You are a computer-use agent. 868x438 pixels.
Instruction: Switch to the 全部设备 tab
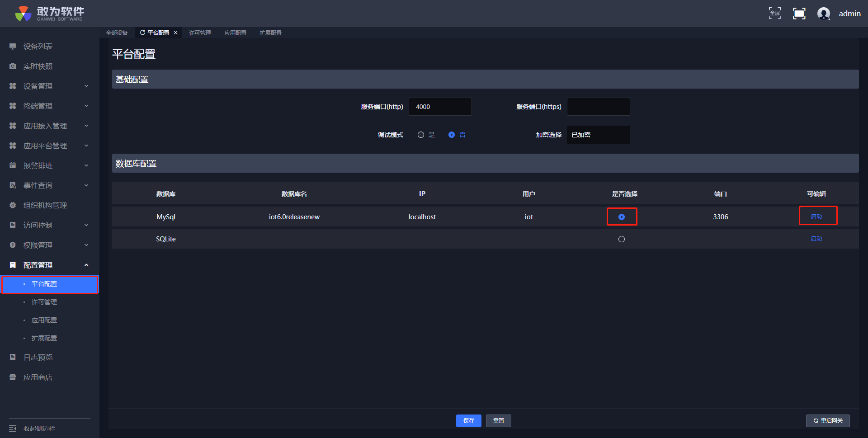pyautogui.click(x=117, y=33)
